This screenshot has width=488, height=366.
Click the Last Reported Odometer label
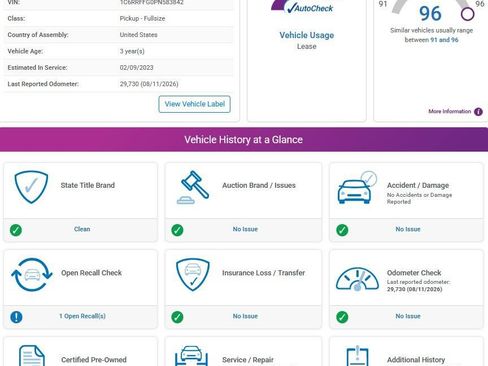pyautogui.click(x=43, y=84)
